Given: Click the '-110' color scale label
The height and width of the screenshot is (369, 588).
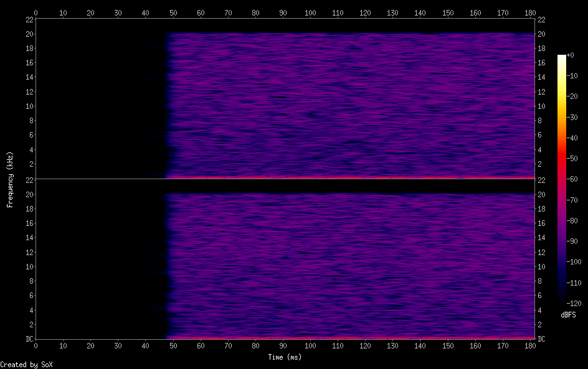Looking at the screenshot, I should [574, 283].
